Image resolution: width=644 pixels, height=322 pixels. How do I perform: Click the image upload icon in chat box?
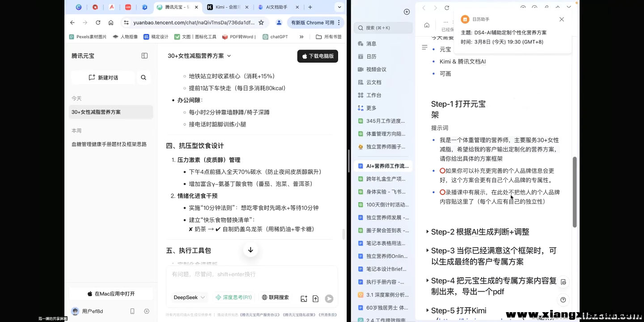click(x=304, y=299)
